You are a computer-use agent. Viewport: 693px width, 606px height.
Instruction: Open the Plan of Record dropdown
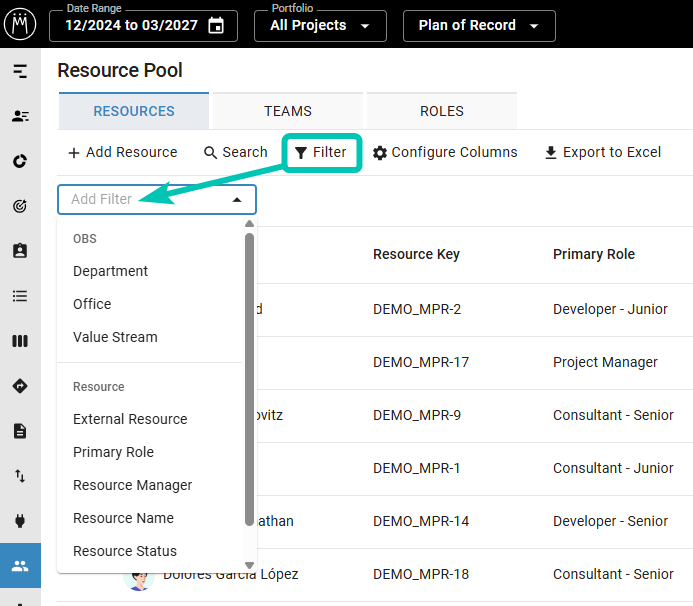[478, 26]
